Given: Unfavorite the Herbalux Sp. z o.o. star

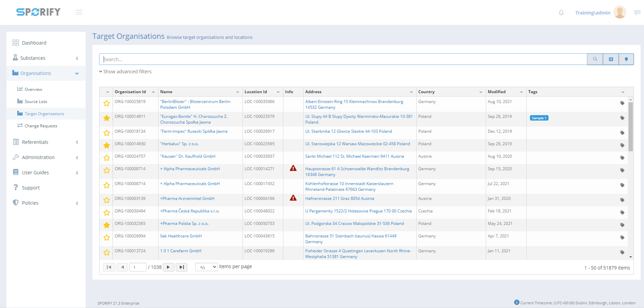Looking at the screenshot, I should pos(107,145).
